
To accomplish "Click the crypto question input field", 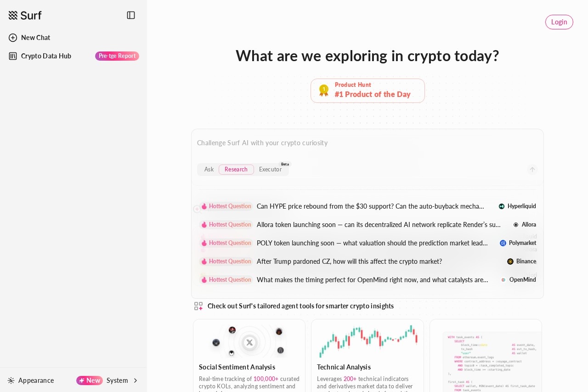I will point(322,143).
